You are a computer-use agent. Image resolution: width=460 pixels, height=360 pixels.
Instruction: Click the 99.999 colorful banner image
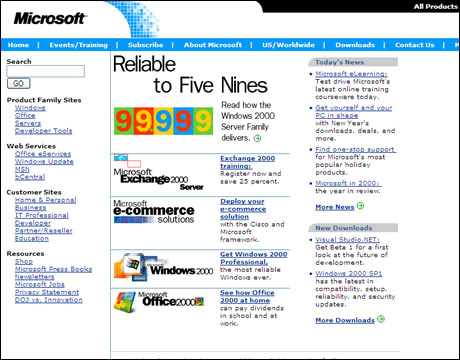point(163,121)
